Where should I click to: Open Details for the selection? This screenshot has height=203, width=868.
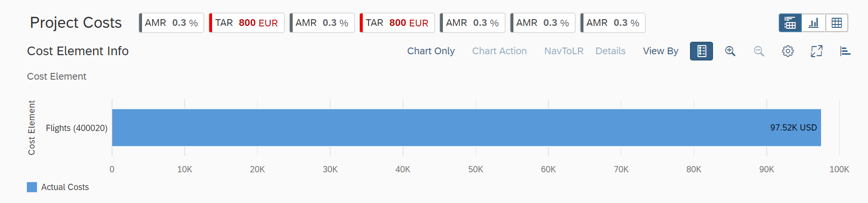click(x=610, y=51)
